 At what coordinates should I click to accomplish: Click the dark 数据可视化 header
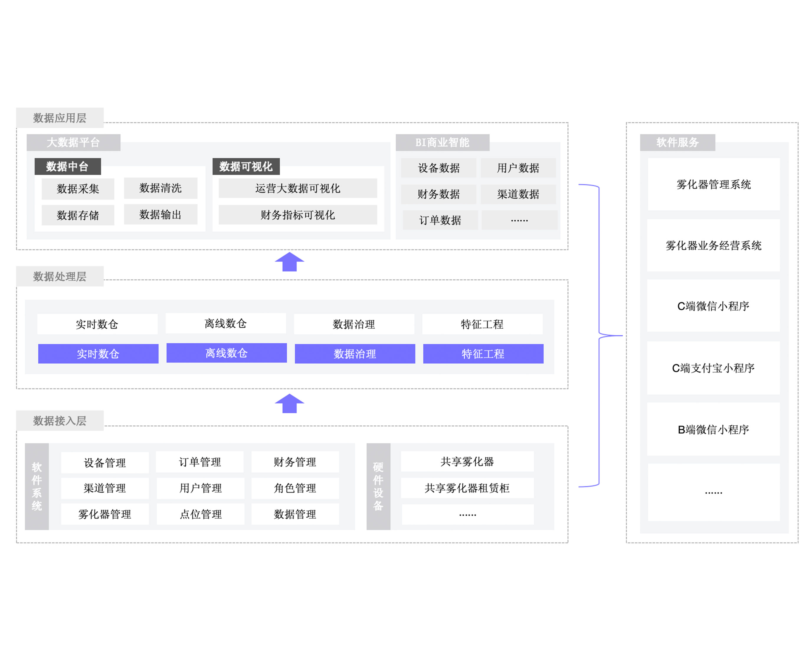coord(246,166)
